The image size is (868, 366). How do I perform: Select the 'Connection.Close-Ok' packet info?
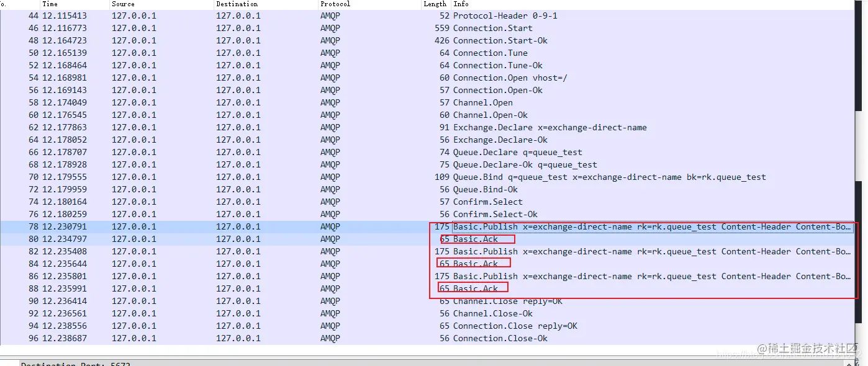point(500,338)
